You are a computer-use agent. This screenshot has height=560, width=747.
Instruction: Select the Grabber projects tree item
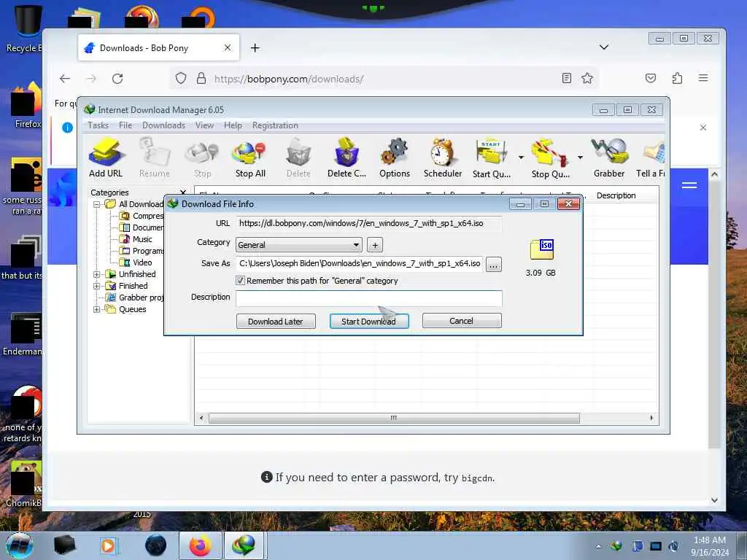(x=135, y=297)
